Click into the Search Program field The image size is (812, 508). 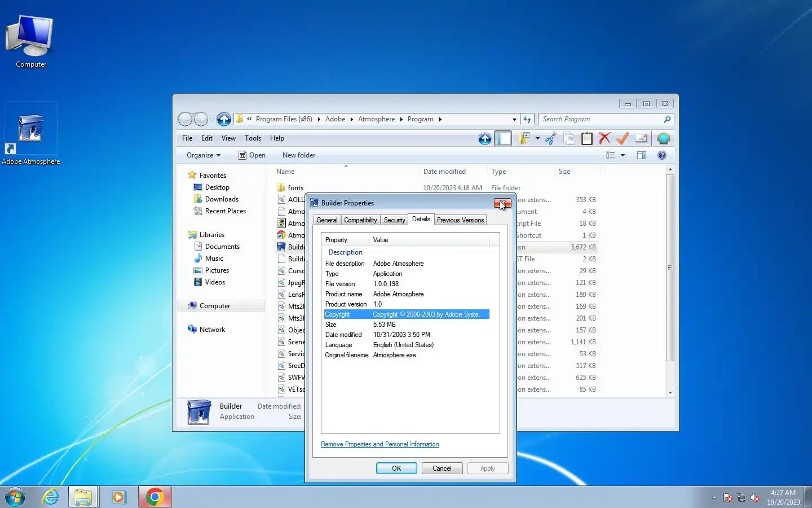pos(601,119)
